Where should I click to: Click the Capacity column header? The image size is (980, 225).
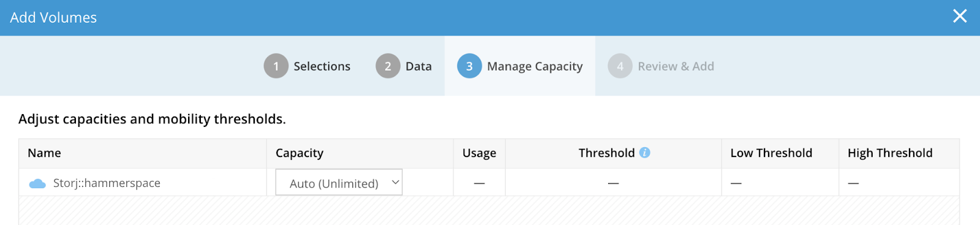pyautogui.click(x=300, y=153)
